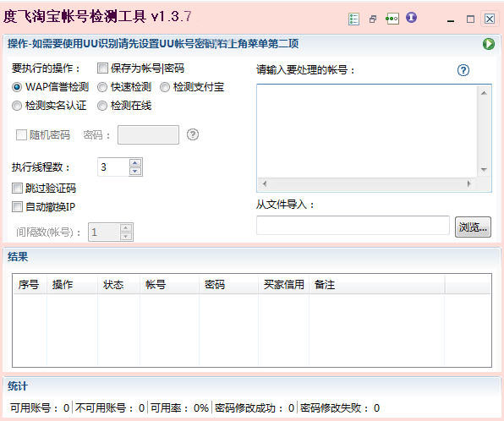Screen dimensions: 504x421
Task: Click the 密码修改成功 statistic
Action: pos(255,407)
